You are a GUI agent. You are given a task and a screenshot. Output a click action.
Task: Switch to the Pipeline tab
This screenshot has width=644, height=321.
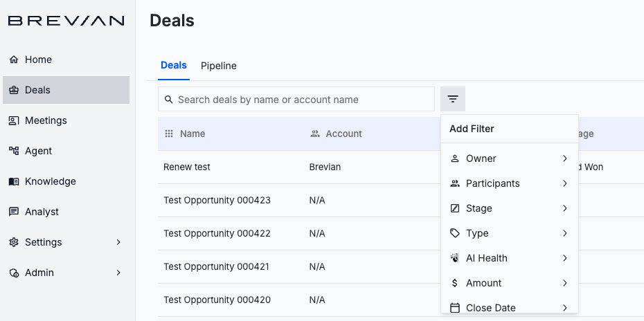(219, 66)
